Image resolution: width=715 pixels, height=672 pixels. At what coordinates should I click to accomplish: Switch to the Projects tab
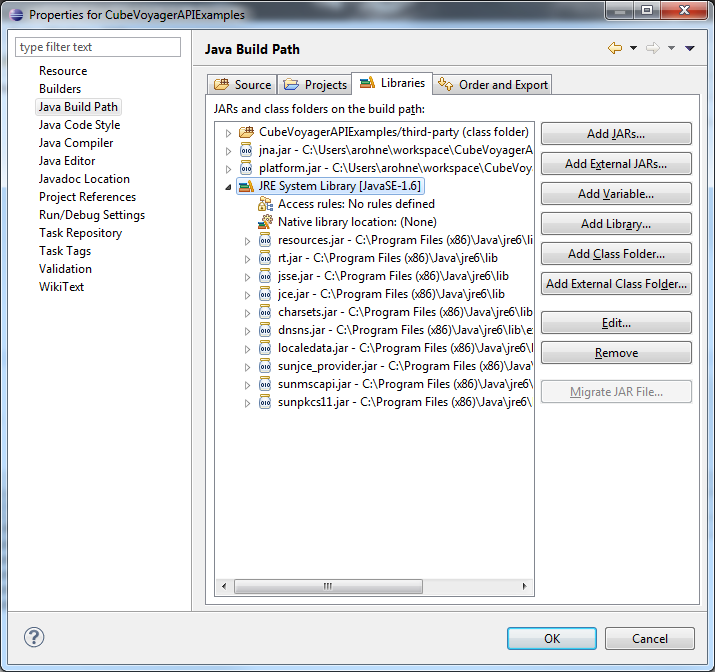pos(315,85)
